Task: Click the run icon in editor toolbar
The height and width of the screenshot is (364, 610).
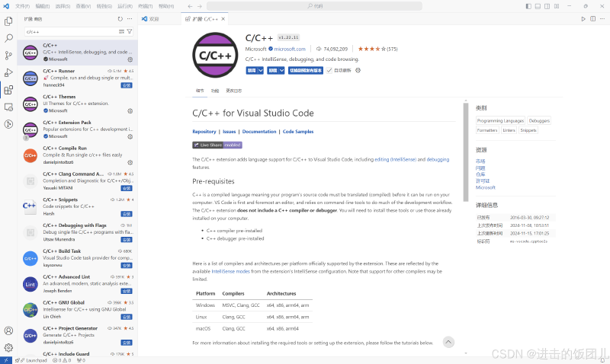Action: pos(583,18)
